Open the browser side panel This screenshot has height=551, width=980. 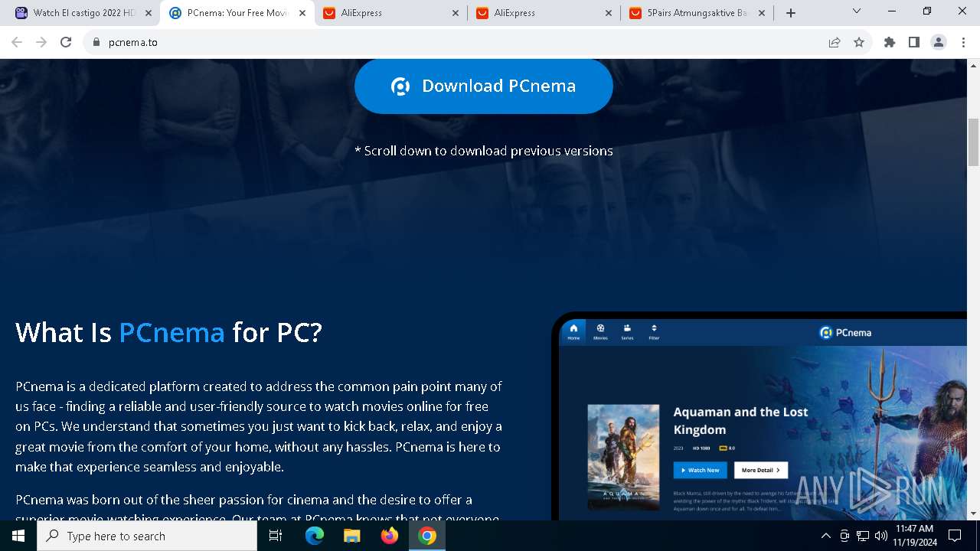914,42
